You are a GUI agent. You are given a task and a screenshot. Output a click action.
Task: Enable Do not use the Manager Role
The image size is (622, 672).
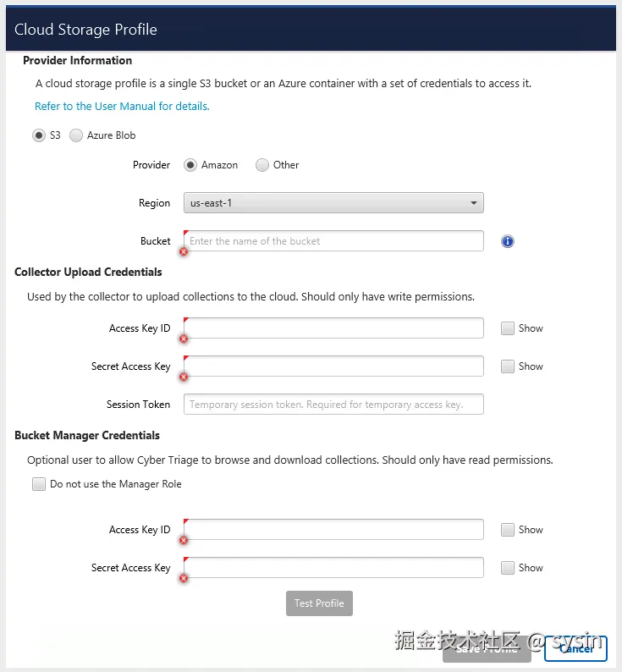tap(39, 484)
